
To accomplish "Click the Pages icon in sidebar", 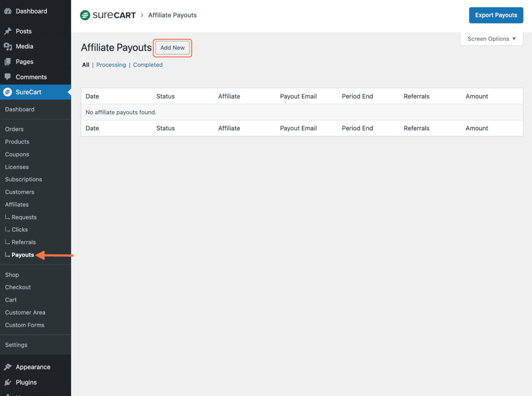I will (x=8, y=62).
